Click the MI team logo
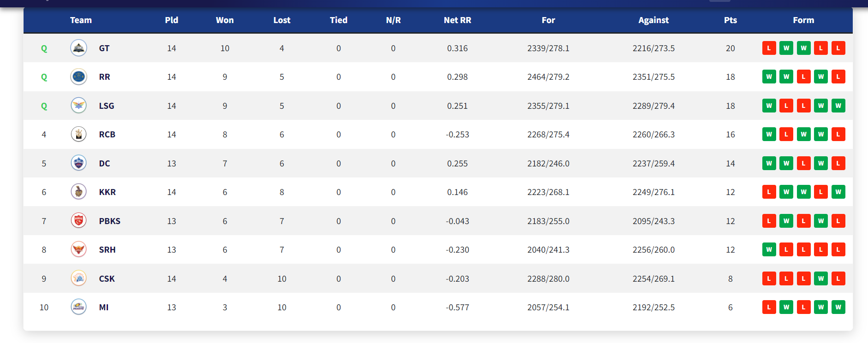The image size is (868, 343). (78, 307)
